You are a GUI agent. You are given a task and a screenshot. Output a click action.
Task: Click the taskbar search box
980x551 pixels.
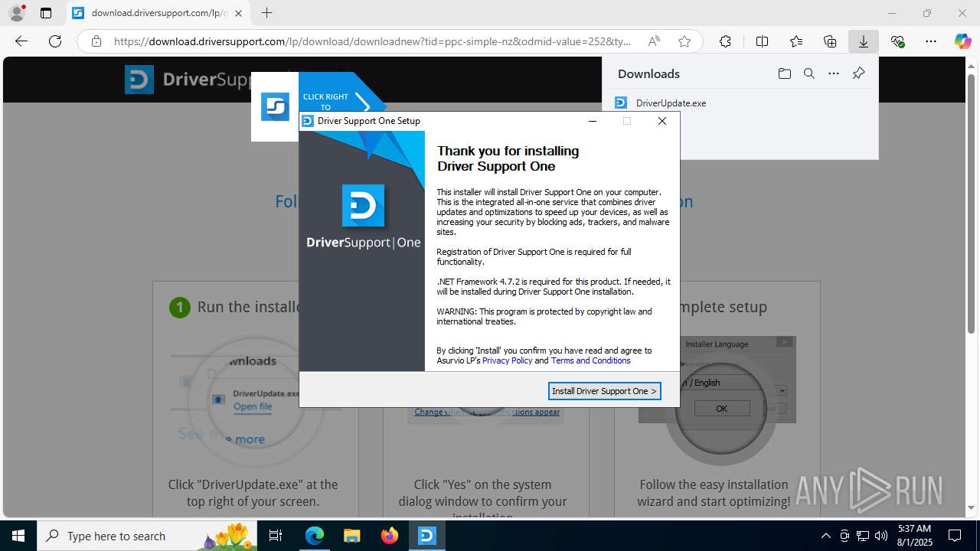[x=148, y=536]
